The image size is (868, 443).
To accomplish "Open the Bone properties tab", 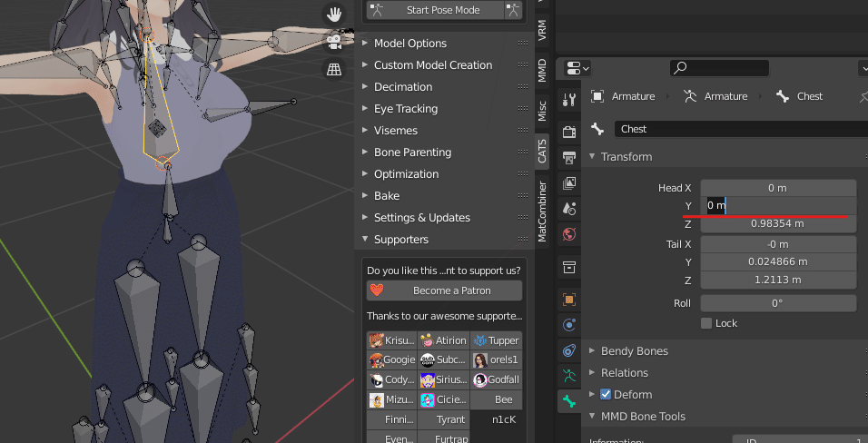I will [569, 401].
